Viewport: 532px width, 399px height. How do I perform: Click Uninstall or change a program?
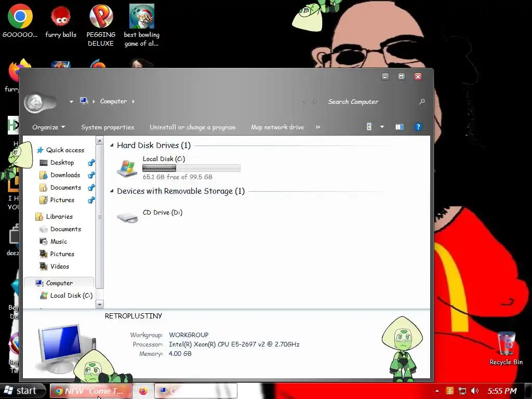(x=192, y=127)
